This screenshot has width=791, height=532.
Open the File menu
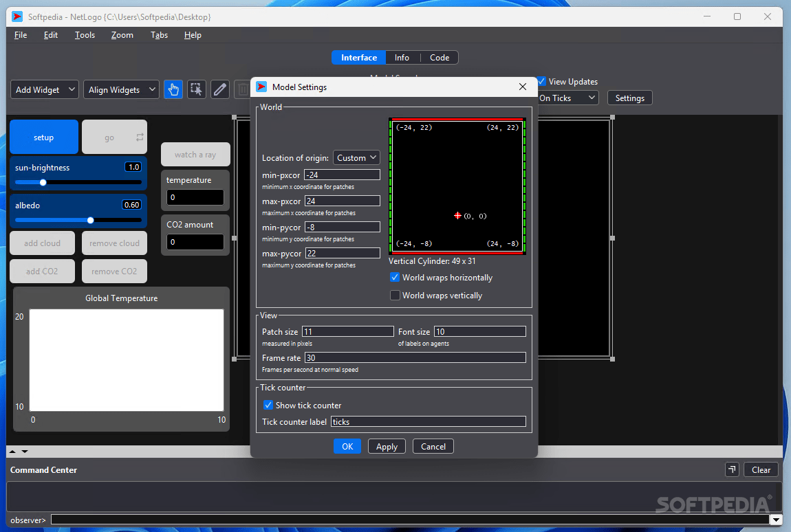coord(21,35)
